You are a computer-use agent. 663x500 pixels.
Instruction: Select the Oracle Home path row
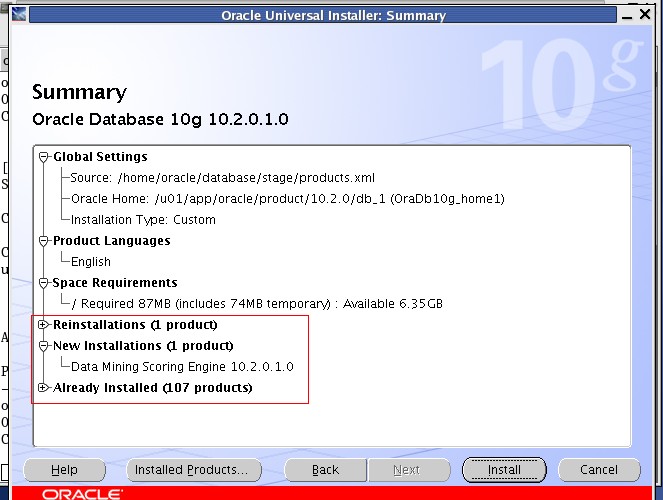tap(288, 199)
